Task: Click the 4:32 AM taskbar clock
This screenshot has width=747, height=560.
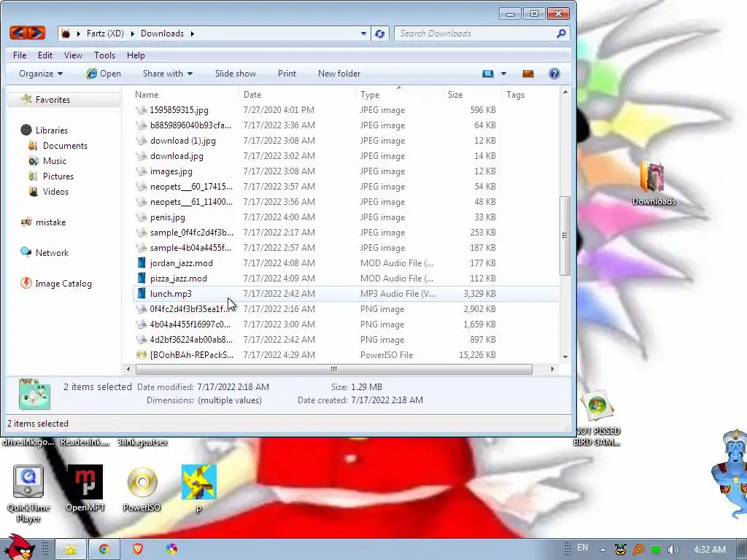Action: [710, 550]
